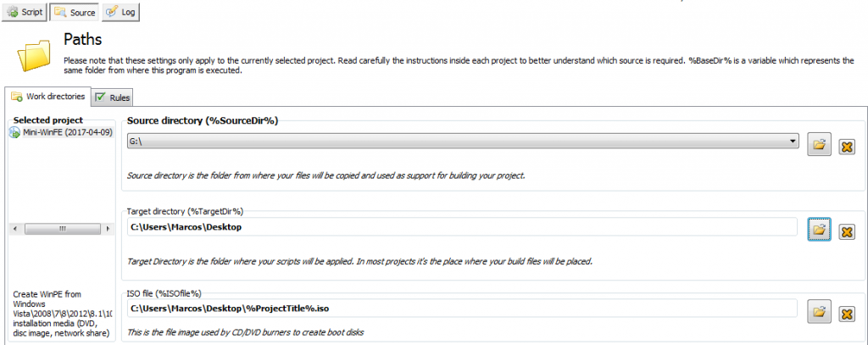Open the Log tab
868x345 pixels.
pos(120,12)
